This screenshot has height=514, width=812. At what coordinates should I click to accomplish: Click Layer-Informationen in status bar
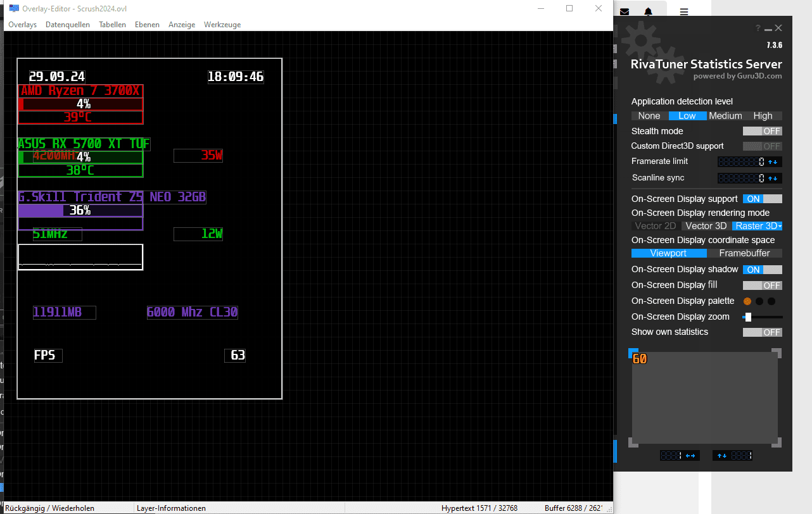coord(171,508)
